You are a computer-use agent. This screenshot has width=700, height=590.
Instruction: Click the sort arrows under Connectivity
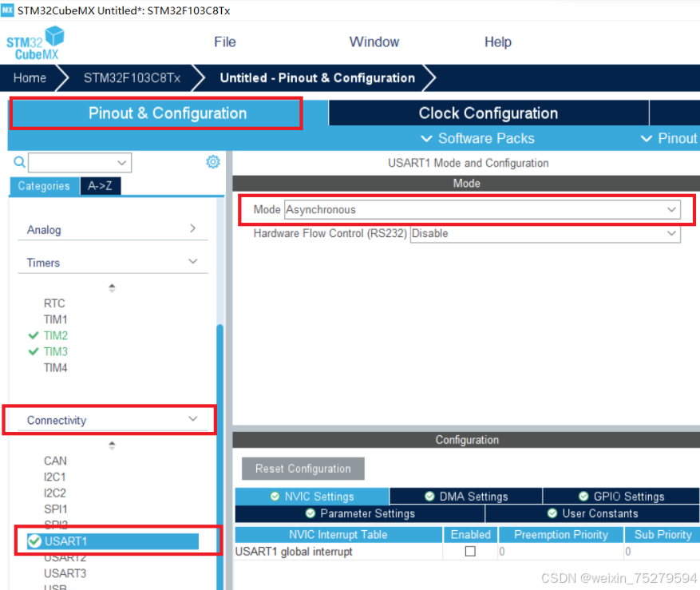coord(112,445)
